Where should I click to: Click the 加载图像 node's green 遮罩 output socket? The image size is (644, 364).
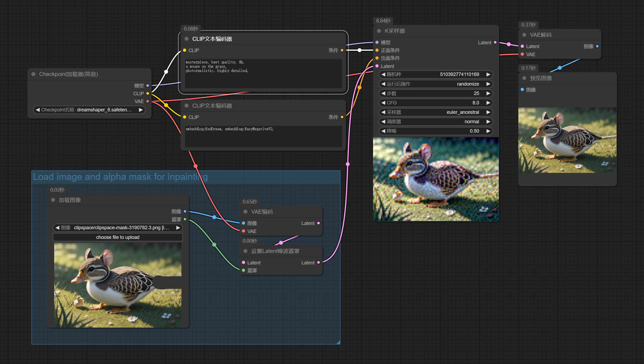click(185, 219)
